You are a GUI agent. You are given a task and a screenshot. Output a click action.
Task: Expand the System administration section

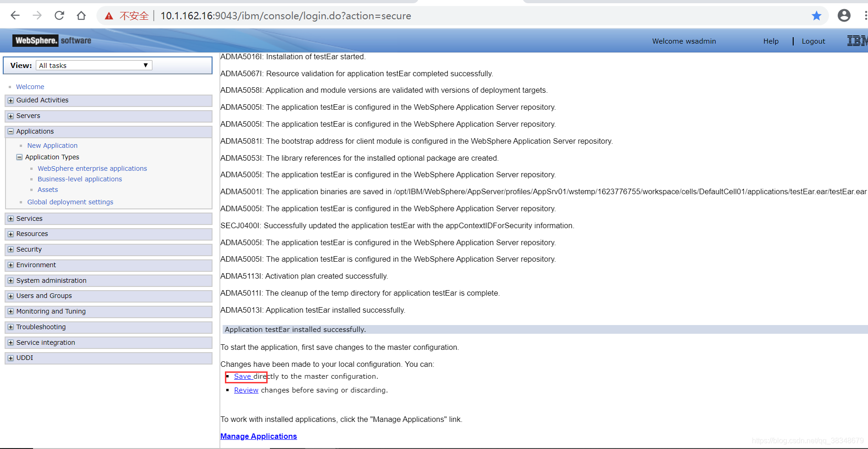(x=11, y=281)
